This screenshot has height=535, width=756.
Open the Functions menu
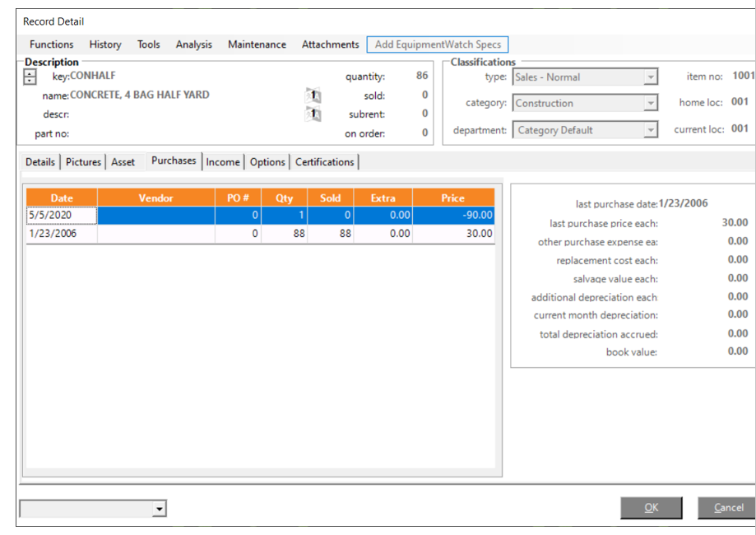coord(51,44)
